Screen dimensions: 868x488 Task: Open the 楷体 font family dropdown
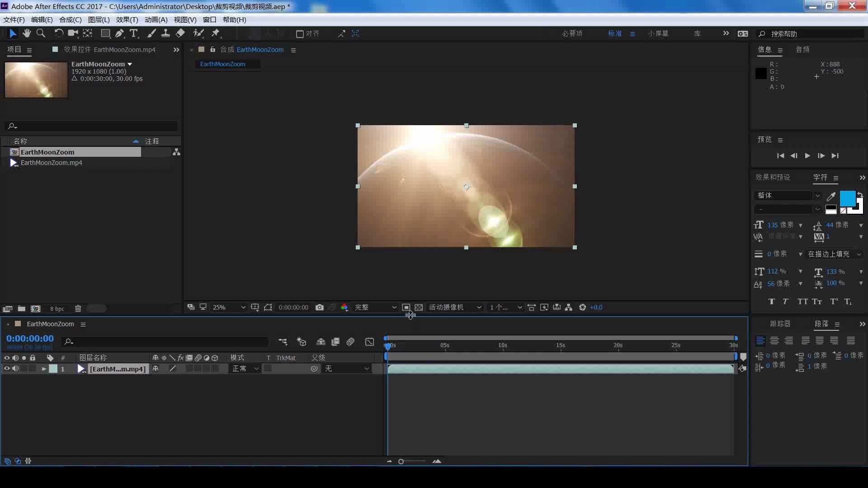point(788,195)
